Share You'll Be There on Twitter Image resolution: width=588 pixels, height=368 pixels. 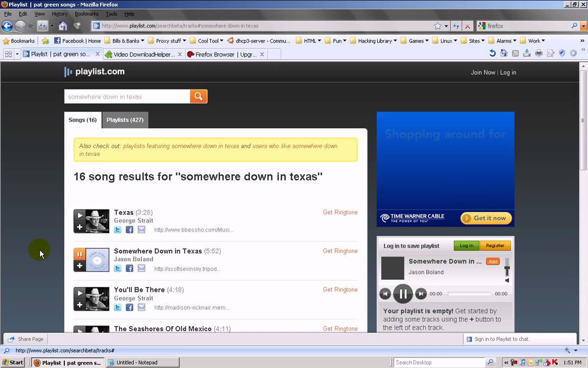[x=118, y=308]
